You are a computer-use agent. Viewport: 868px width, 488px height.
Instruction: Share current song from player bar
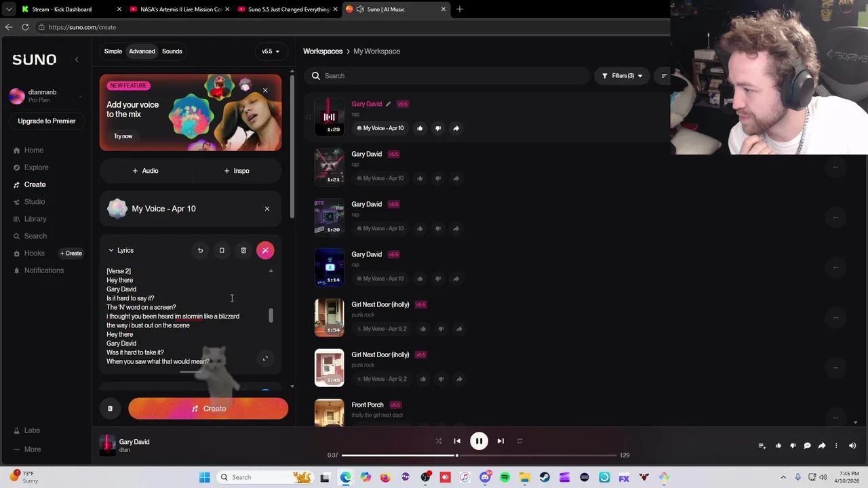pyautogui.click(x=821, y=445)
